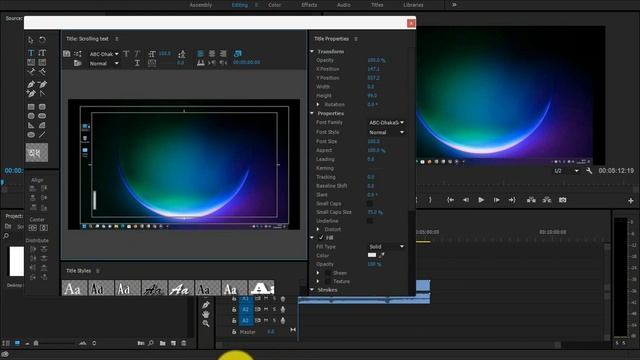This screenshot has width=640, height=360.
Task: Switch to the Titles workspace tab
Action: click(377, 5)
